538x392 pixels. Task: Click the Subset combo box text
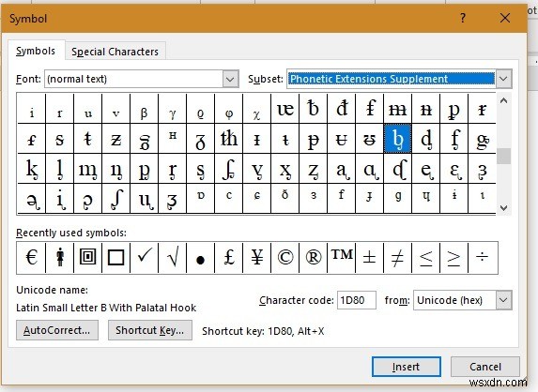(391, 79)
